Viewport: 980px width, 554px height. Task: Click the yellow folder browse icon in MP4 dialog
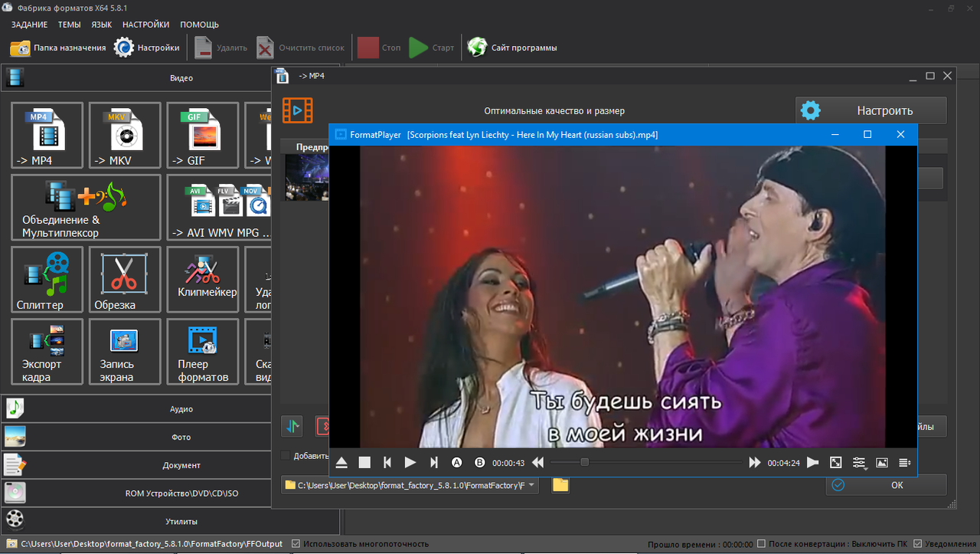pos(560,485)
